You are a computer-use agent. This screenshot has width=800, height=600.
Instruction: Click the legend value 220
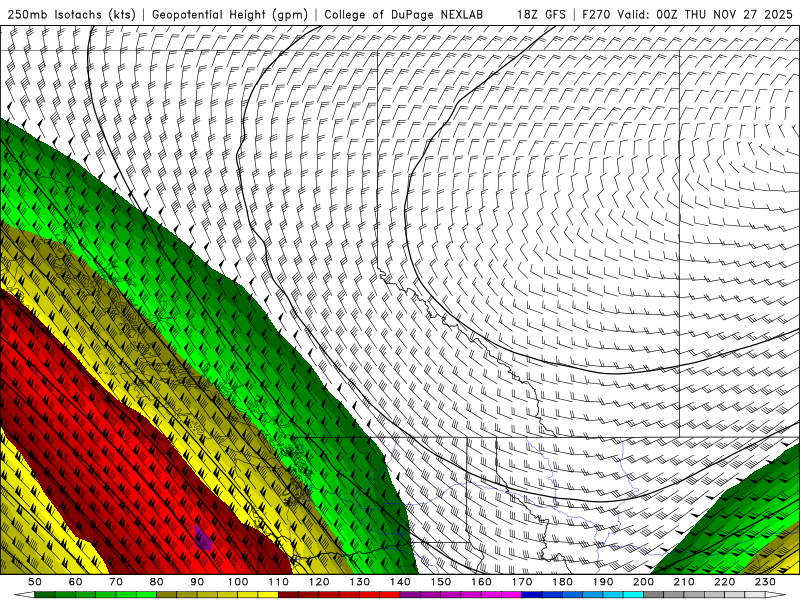pyautogui.click(x=724, y=582)
